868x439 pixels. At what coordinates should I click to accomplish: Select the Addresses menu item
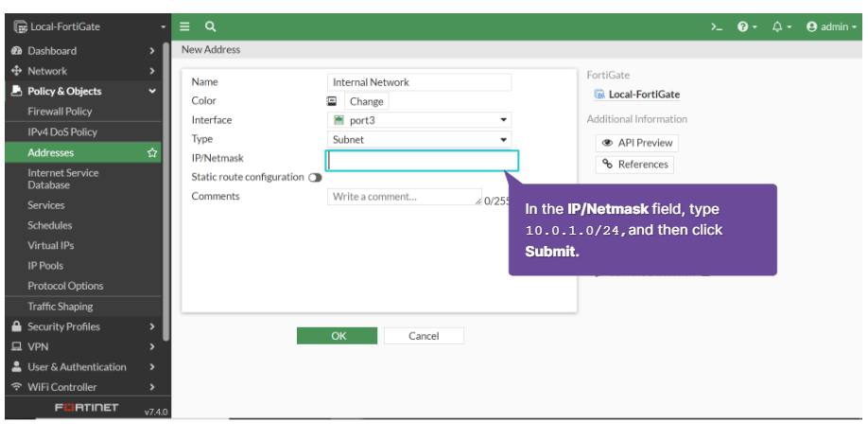click(x=83, y=152)
